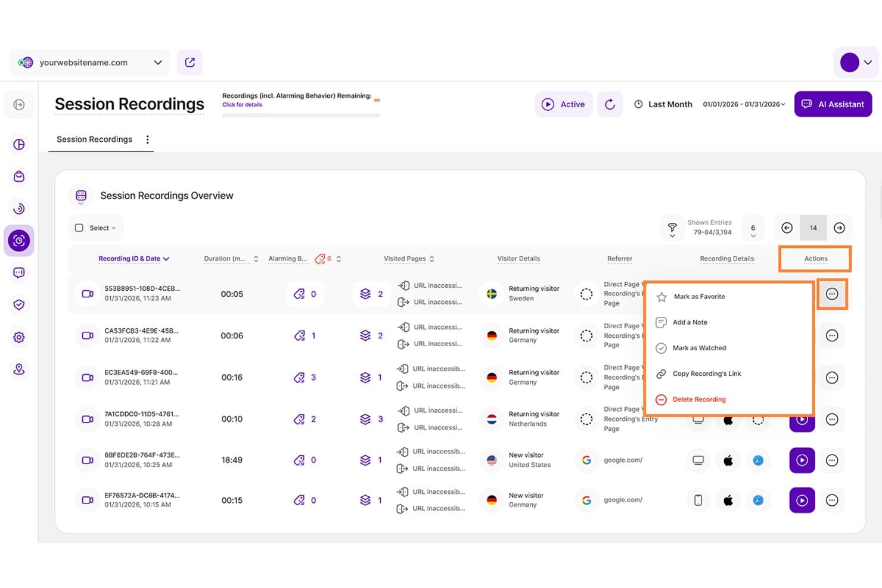The width and height of the screenshot is (882, 588).
Task: Open the date range 01/01/2026 - 01/31/2026 picker
Action: pos(744,104)
